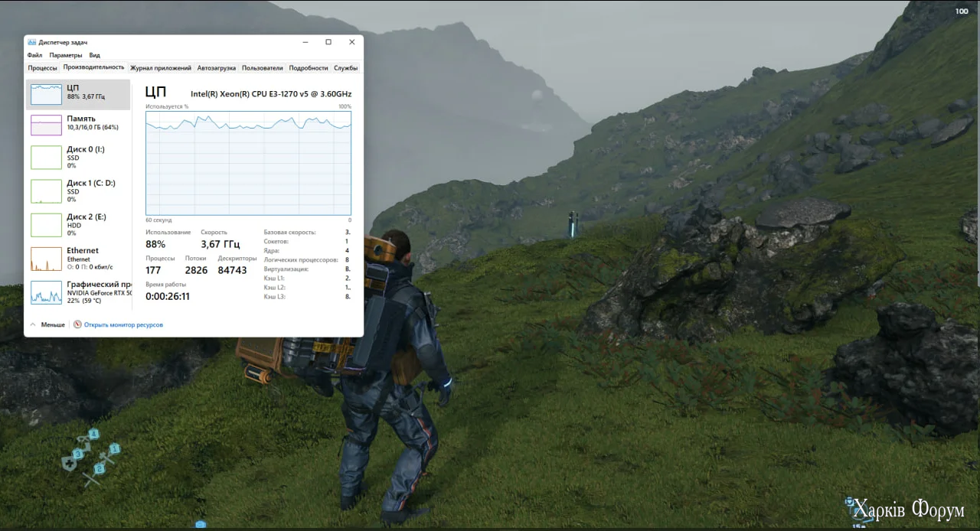
Task: Open the Подробности tab
Action: coord(309,68)
